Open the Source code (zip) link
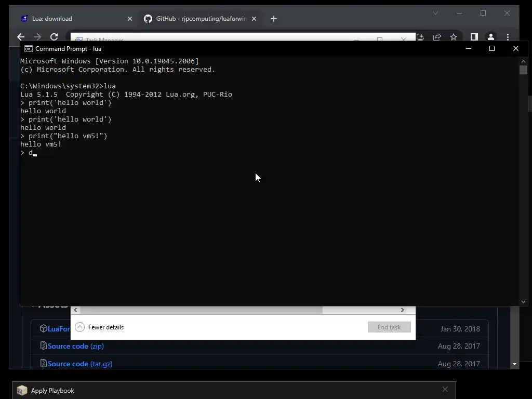Viewport: 532px width, 399px height. pos(76,346)
